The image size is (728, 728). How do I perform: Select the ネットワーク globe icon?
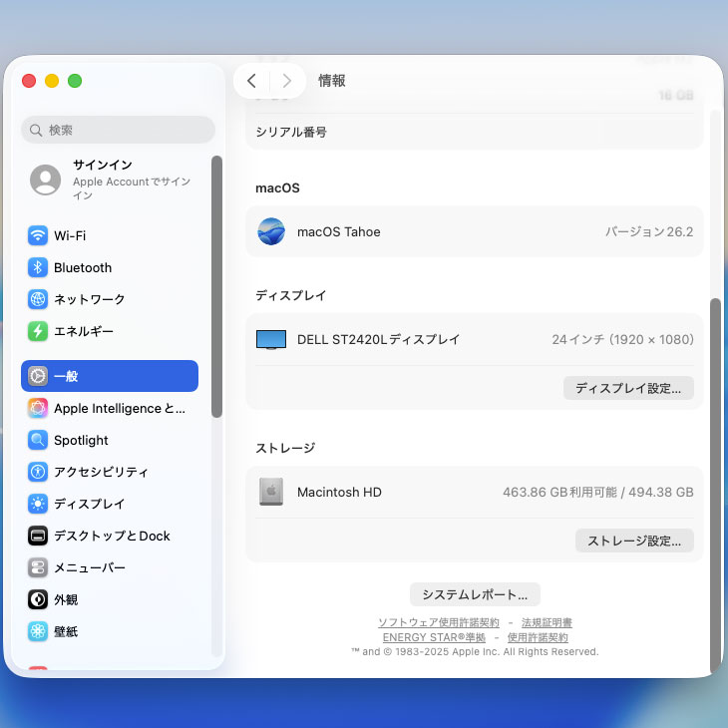(38, 299)
